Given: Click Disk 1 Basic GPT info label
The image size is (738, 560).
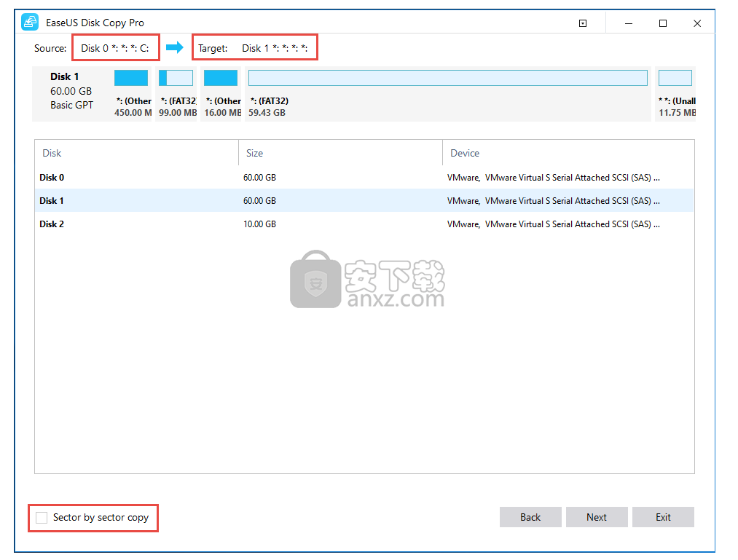Looking at the screenshot, I should click(x=71, y=91).
